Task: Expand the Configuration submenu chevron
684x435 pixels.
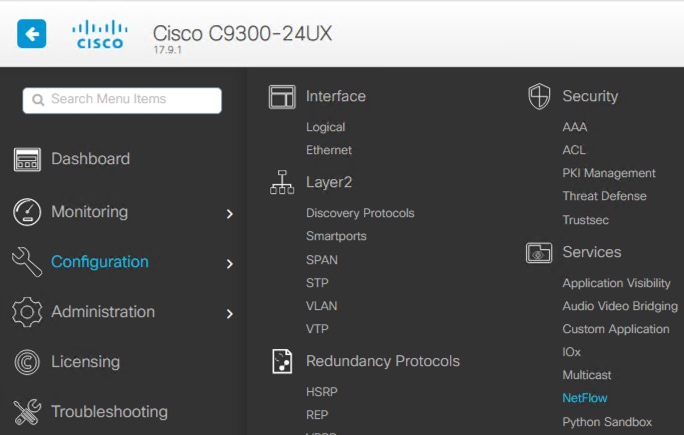Action: pyautogui.click(x=229, y=264)
